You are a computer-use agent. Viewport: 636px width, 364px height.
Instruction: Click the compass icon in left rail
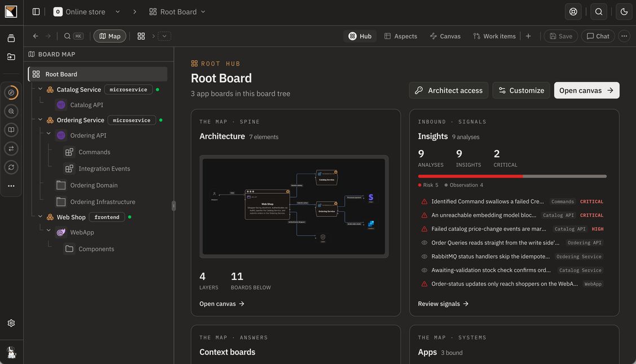coord(11,92)
